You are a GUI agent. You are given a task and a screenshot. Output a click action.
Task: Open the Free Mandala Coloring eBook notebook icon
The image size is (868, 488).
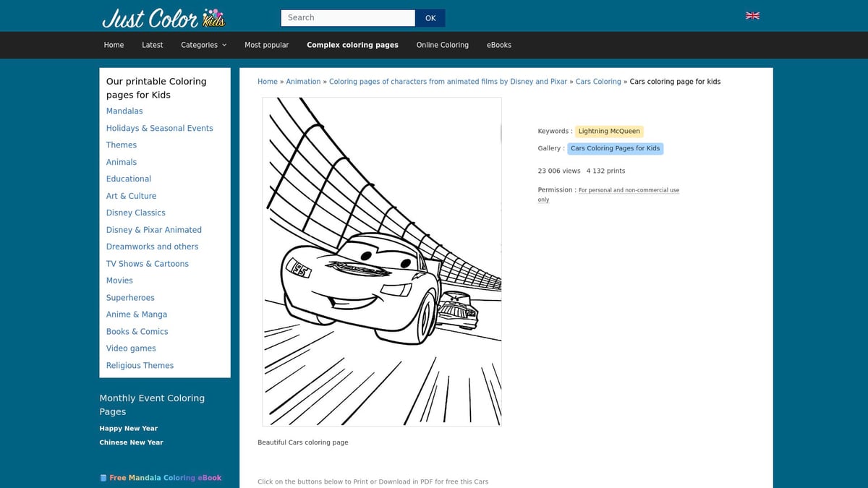pos(103,477)
